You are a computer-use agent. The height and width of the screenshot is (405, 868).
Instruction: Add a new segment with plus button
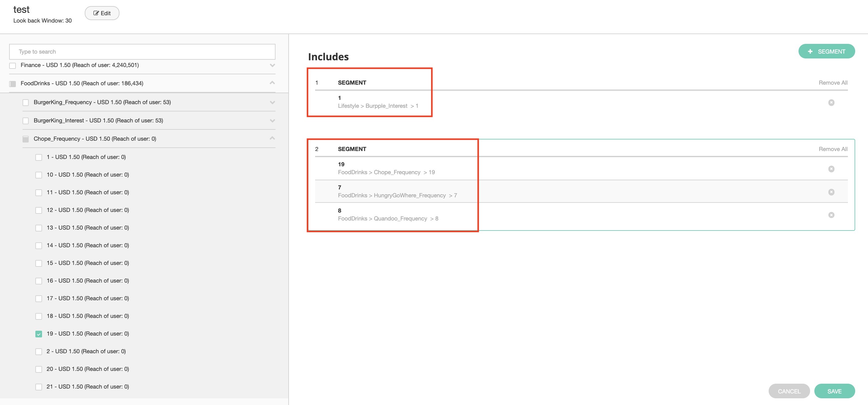tap(826, 51)
